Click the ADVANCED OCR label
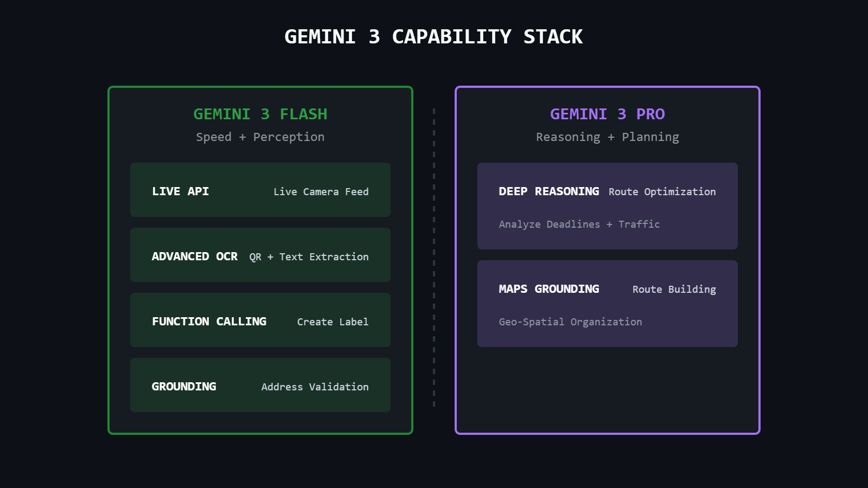The width and height of the screenshot is (868, 488). tap(195, 256)
